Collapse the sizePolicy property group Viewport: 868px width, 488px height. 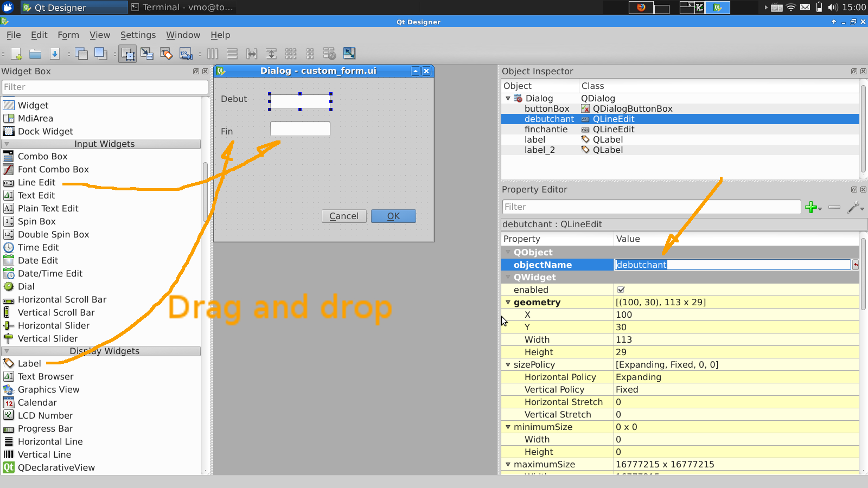point(508,364)
